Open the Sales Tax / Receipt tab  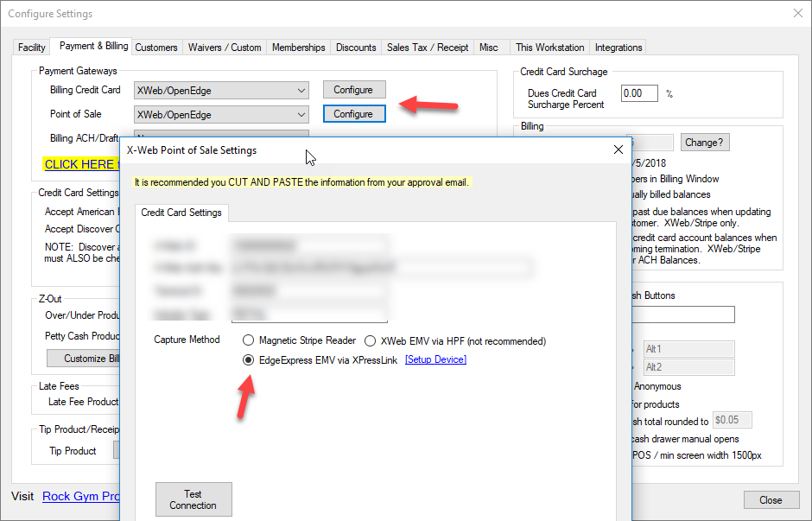tap(428, 48)
